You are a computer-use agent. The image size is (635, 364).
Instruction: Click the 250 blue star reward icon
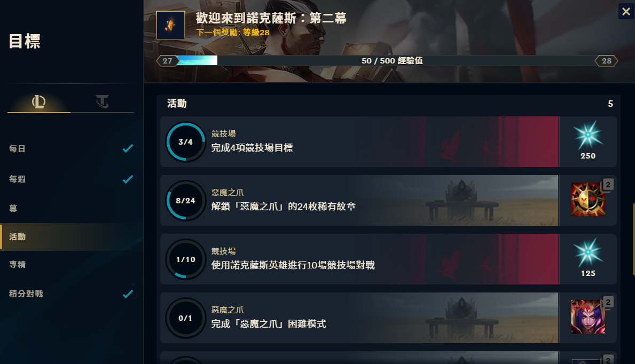click(x=588, y=135)
